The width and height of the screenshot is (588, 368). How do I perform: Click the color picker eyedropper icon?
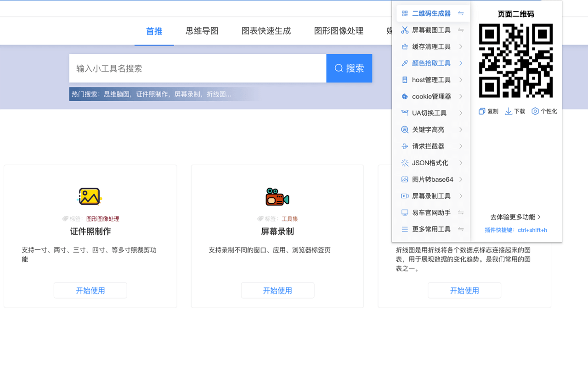click(x=405, y=63)
